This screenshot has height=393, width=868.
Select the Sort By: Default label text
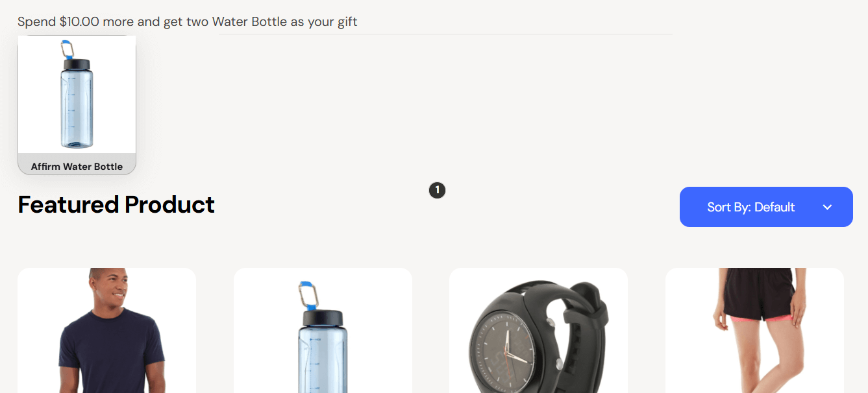[751, 208]
